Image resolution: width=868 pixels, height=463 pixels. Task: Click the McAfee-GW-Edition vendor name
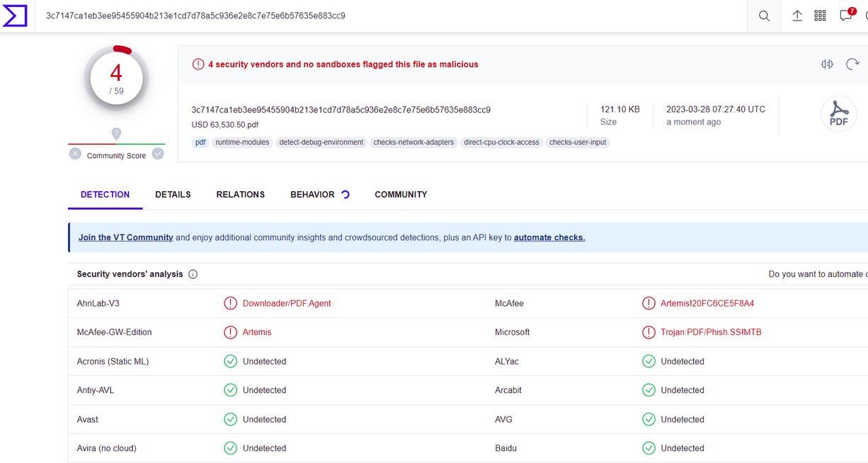115,332
